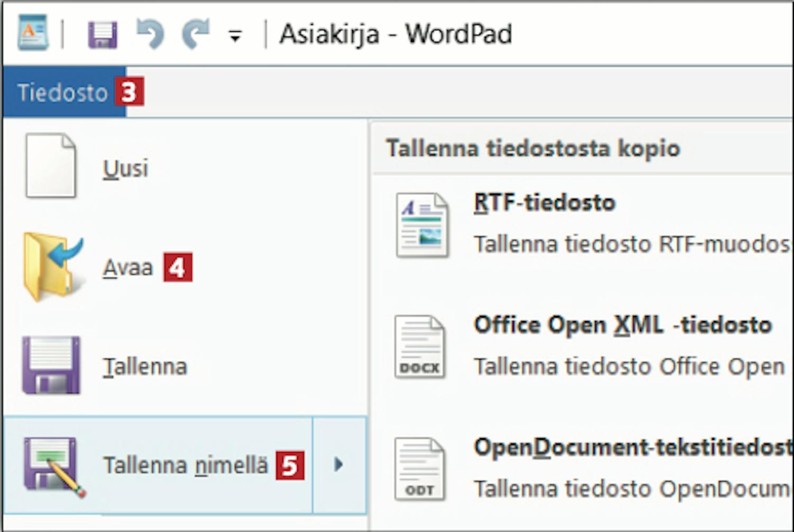Click the ODT file icon
The width and height of the screenshot is (794, 532).
point(420,470)
